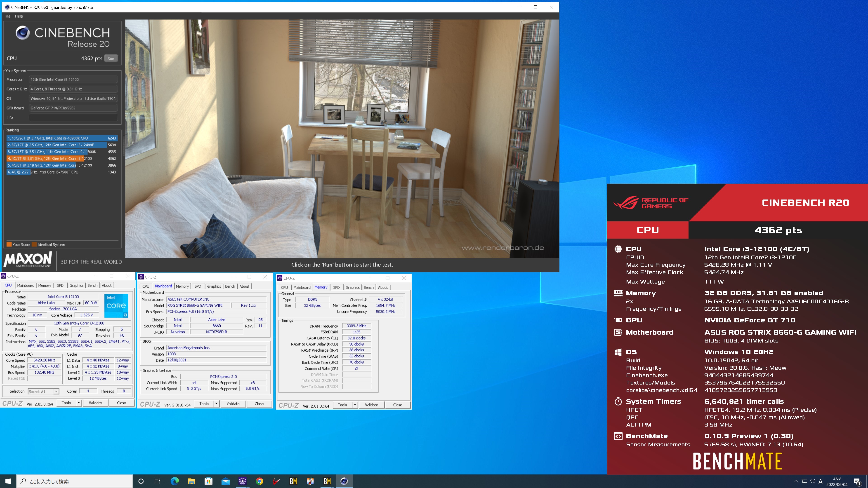Open CPU tab in Memory CPU-Z window

click(284, 287)
